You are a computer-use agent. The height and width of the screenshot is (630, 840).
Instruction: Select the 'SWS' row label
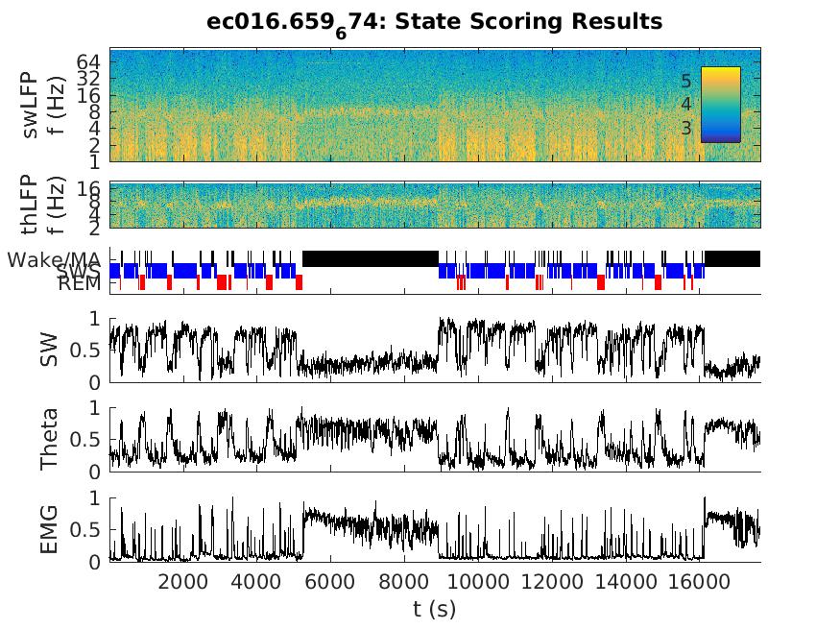tap(80, 272)
